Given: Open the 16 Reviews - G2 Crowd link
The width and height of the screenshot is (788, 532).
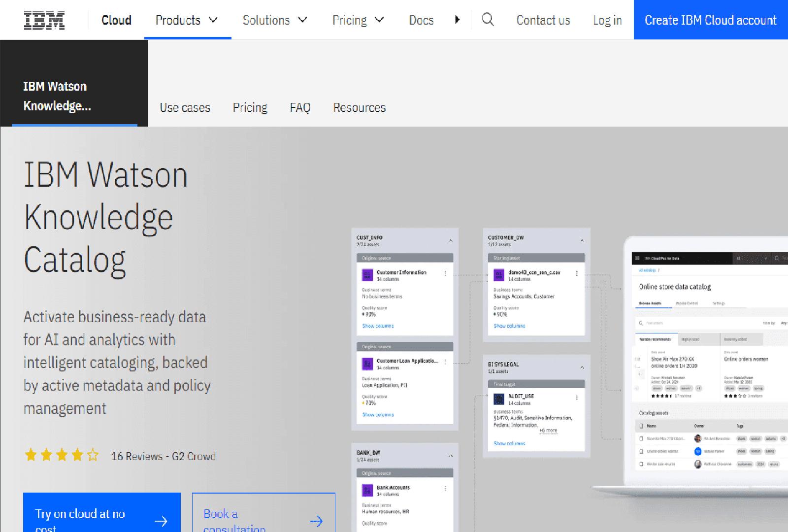Looking at the screenshot, I should coord(163,456).
